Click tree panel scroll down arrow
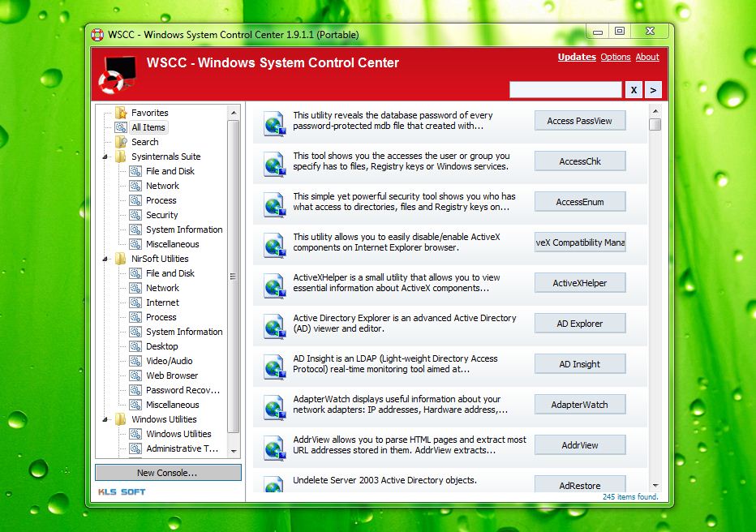 [x=234, y=452]
